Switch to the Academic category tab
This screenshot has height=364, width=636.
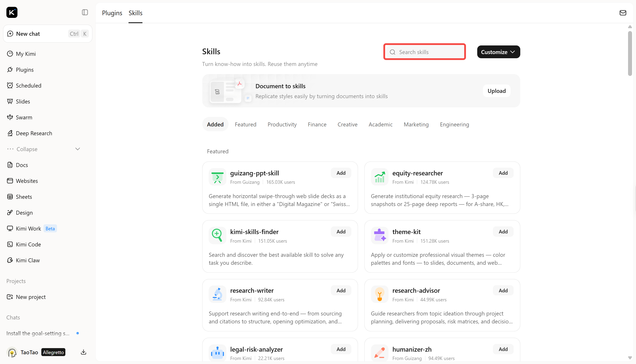380,124
